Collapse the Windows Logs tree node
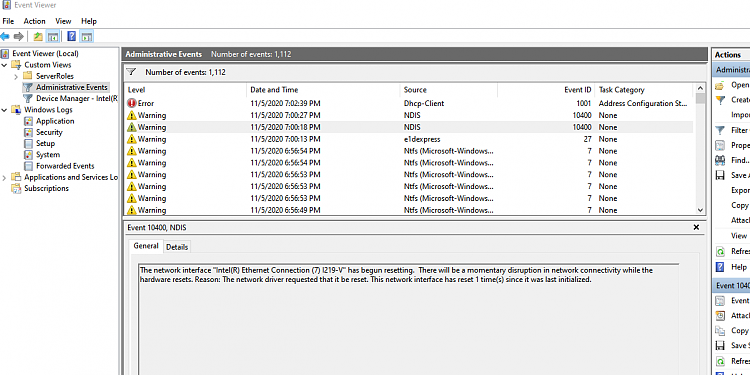 tap(5, 110)
